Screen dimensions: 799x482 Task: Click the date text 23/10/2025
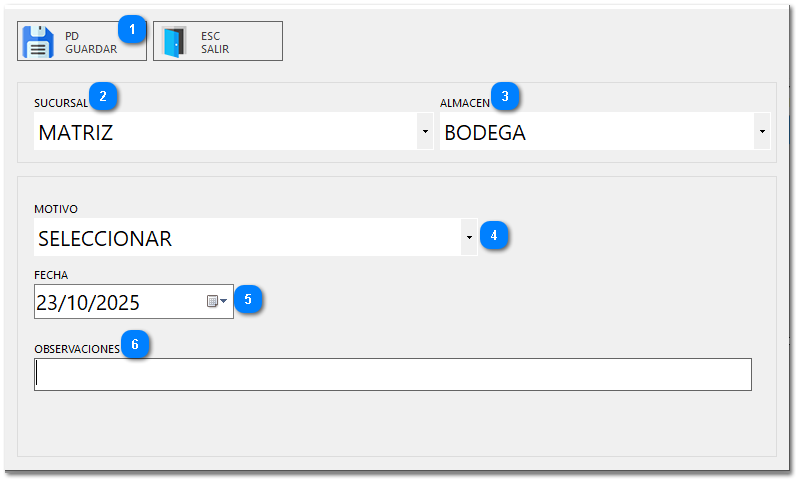tap(88, 301)
